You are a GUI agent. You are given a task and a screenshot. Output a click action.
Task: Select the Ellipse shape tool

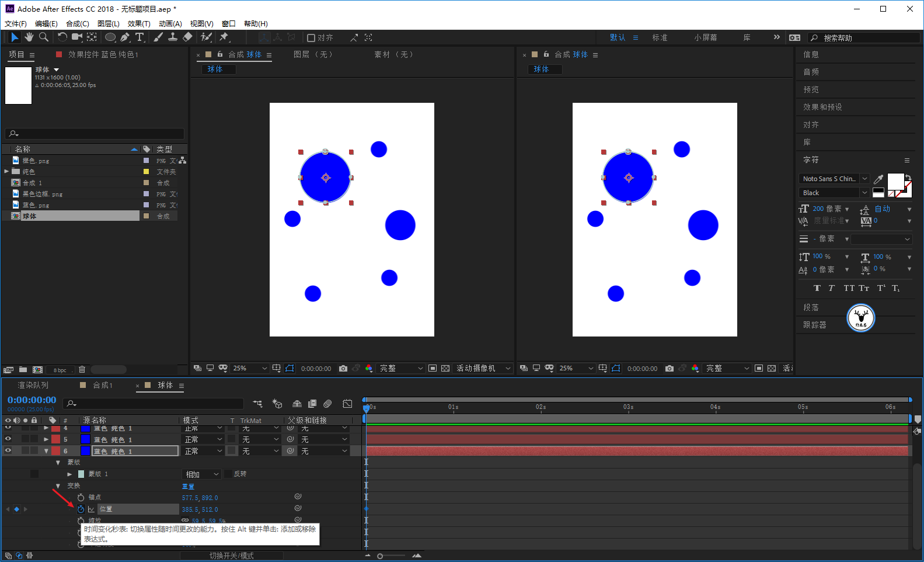tap(110, 37)
